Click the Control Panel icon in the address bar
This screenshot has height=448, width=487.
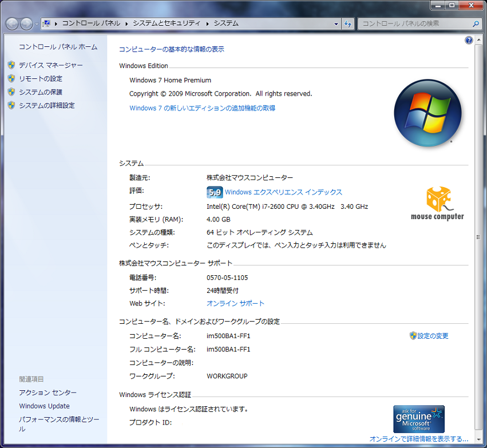(x=47, y=23)
